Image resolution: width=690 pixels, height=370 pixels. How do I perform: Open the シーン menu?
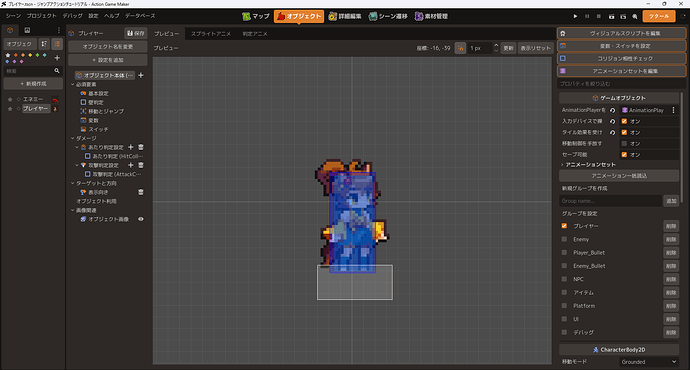pyautogui.click(x=13, y=16)
